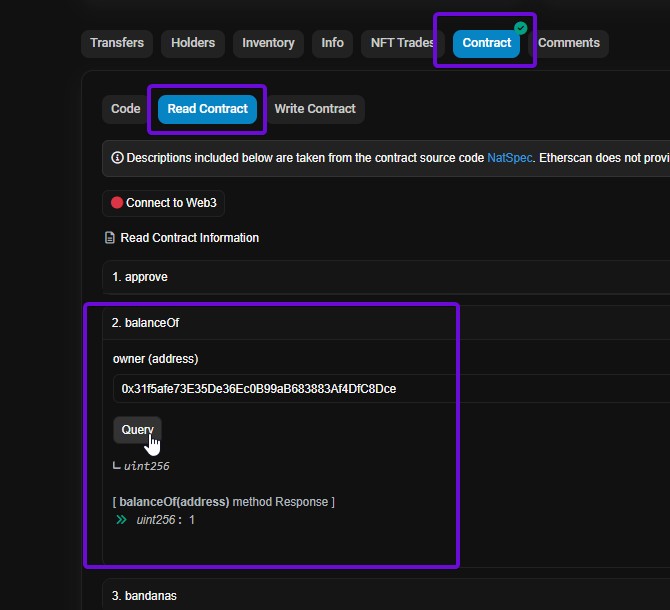Click the info circle icon in notice
The height and width of the screenshot is (610, 670).
point(118,158)
